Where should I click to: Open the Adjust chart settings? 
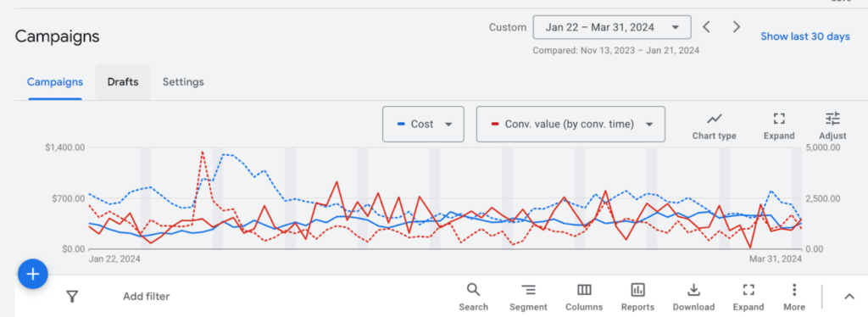[x=832, y=125]
